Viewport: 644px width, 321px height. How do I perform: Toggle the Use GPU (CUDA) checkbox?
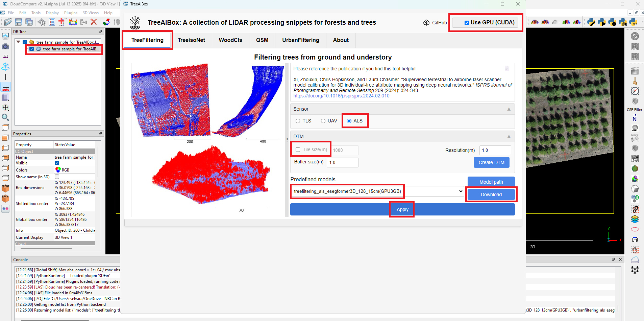click(467, 23)
